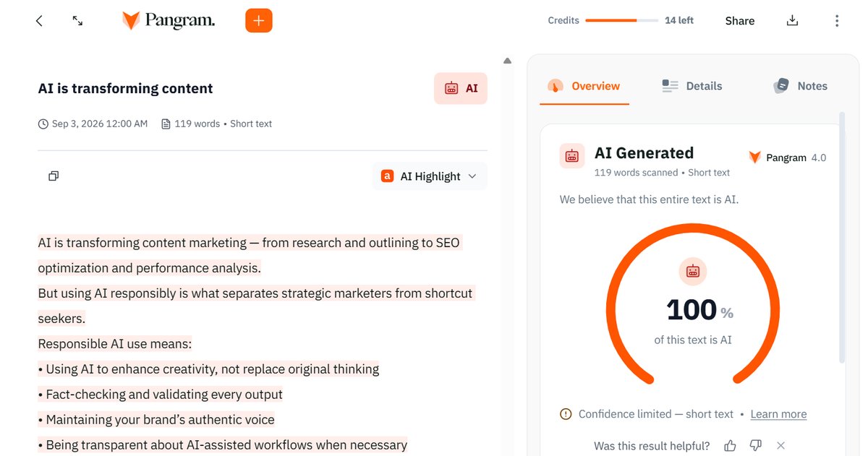This screenshot has width=868, height=456.
Task: Click the bullet 'Being transparent about AI-assisted workflows'
Action: pos(223,445)
